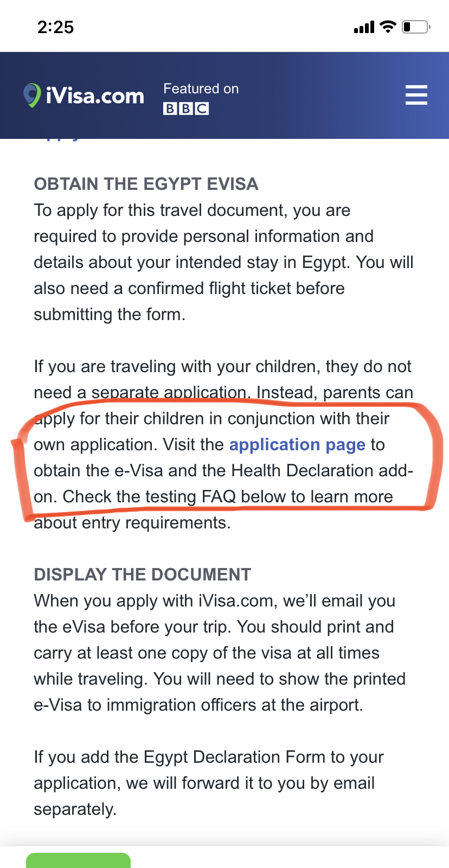Click the "OBTAIN THE EGYPT EVISA" heading
This screenshot has height=868, width=449.
(146, 184)
